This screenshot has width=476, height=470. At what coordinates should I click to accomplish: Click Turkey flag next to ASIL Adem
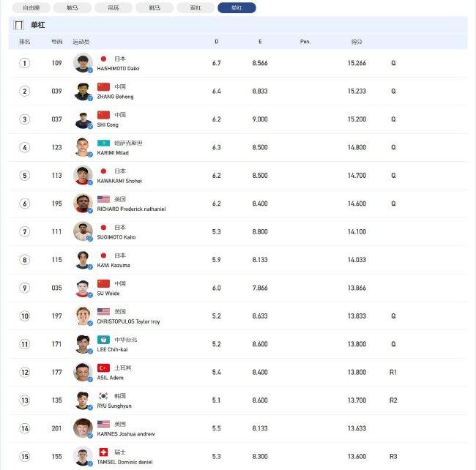103,368
